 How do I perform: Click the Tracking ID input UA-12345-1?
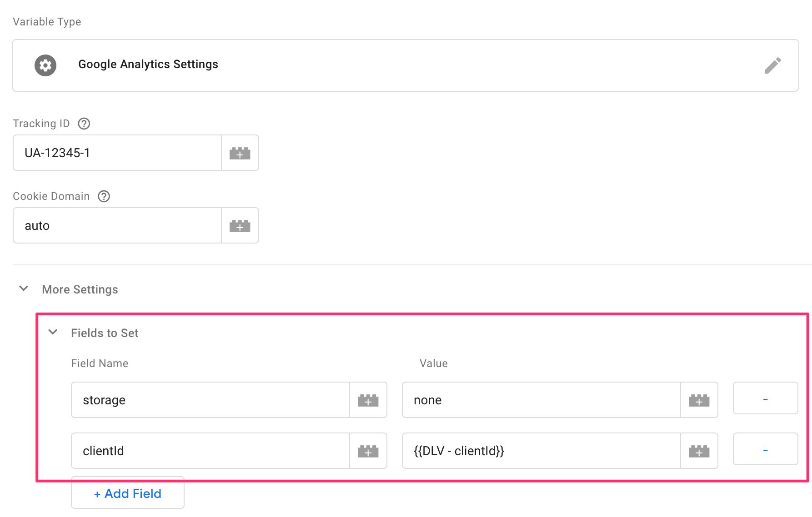click(117, 153)
